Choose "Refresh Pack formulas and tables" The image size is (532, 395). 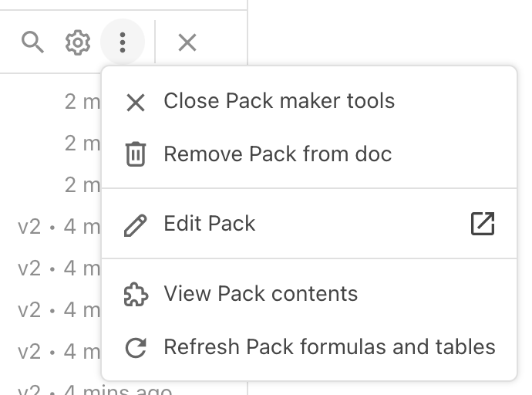pos(329,347)
